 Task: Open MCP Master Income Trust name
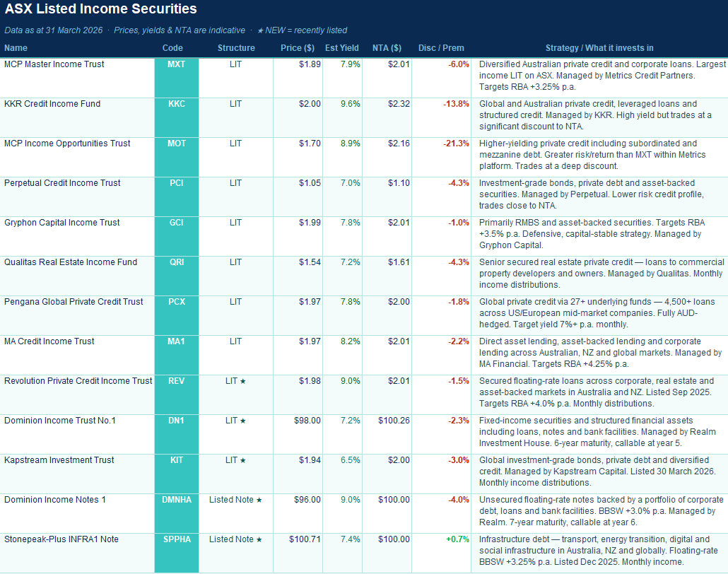click(x=54, y=64)
